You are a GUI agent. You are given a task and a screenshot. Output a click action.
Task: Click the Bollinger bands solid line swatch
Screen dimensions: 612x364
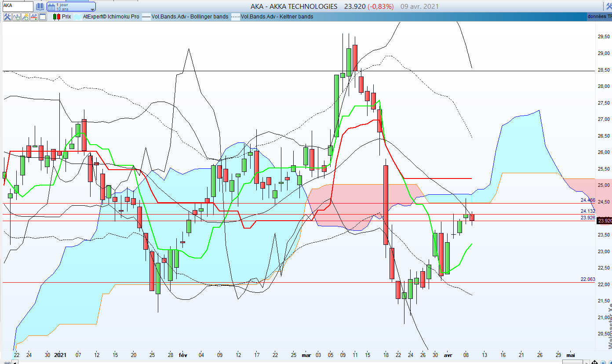point(146,17)
